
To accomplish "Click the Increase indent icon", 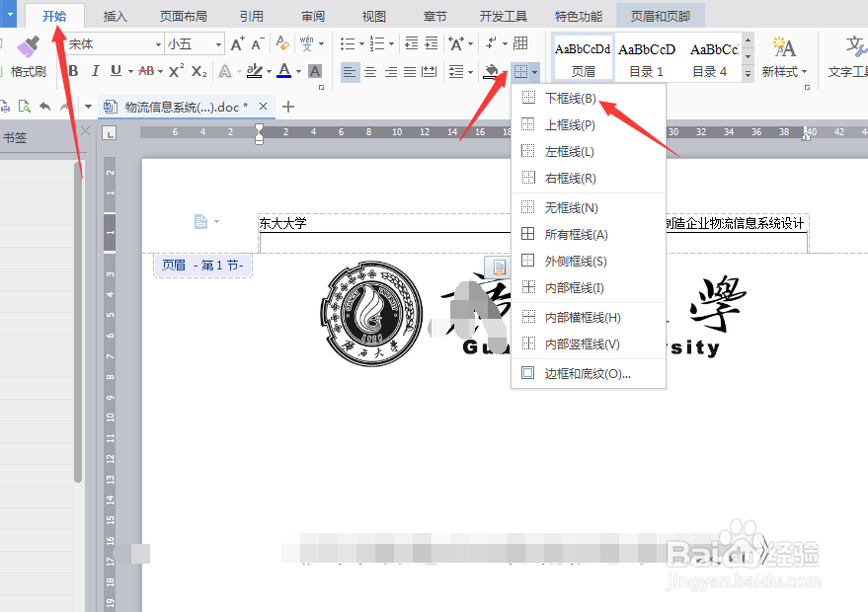I will 432,43.
